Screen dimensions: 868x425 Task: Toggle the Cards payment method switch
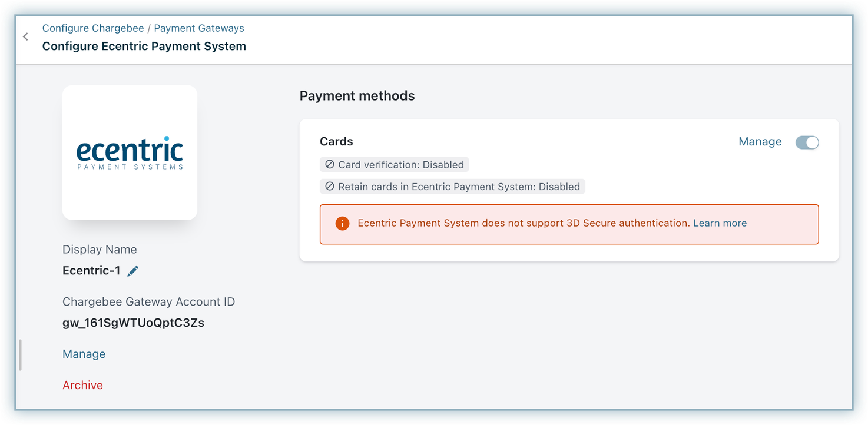click(807, 142)
